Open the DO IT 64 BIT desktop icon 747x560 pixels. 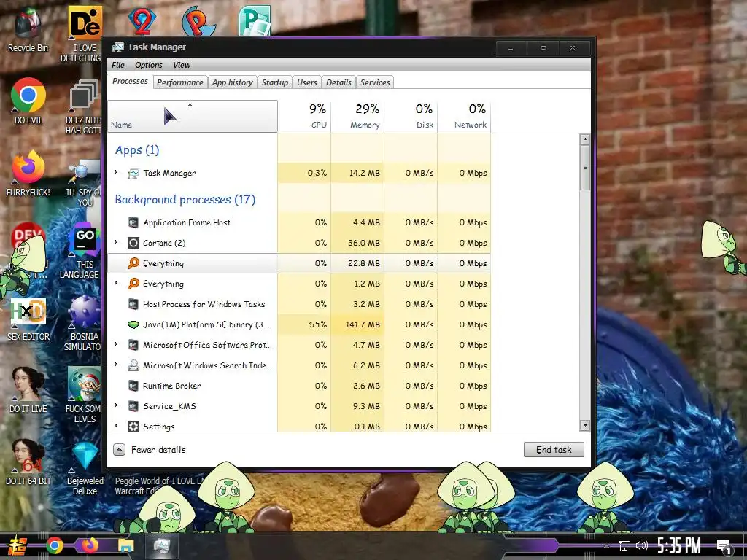tap(28, 462)
